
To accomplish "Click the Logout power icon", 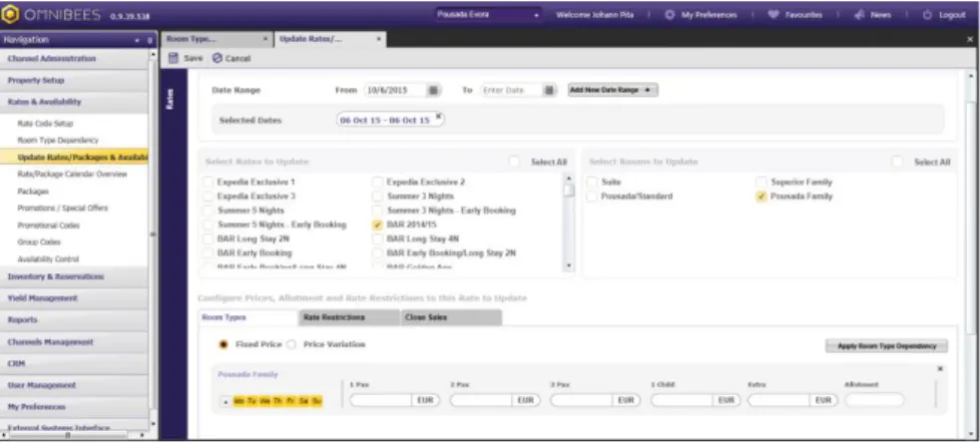I will (x=927, y=14).
